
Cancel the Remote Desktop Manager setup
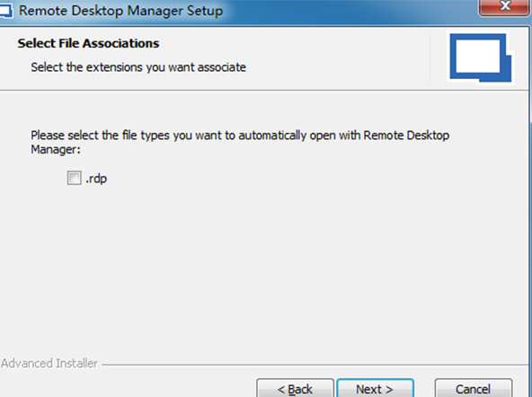click(x=474, y=389)
